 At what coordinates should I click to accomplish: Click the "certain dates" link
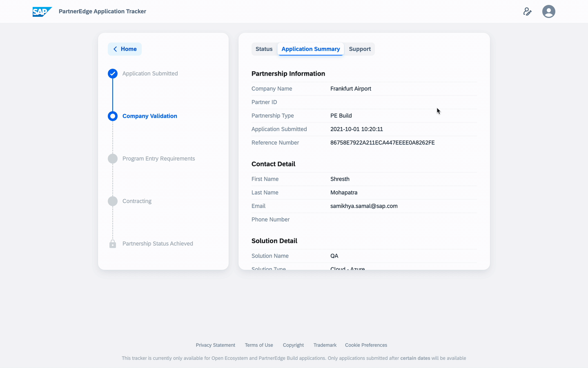tap(415, 358)
